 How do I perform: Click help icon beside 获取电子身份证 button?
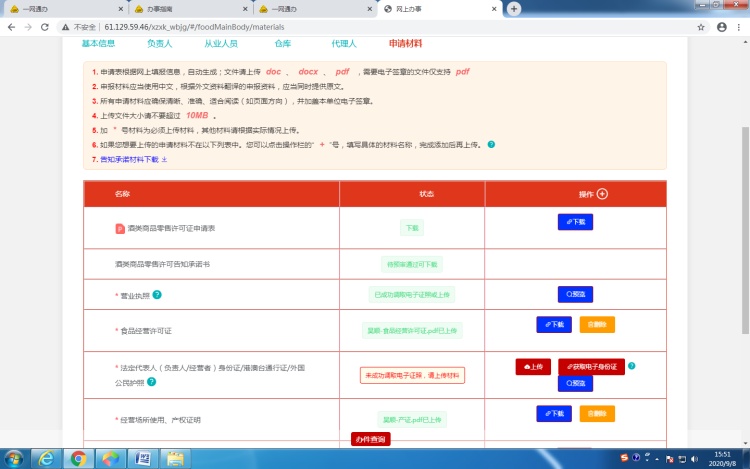tap(631, 366)
